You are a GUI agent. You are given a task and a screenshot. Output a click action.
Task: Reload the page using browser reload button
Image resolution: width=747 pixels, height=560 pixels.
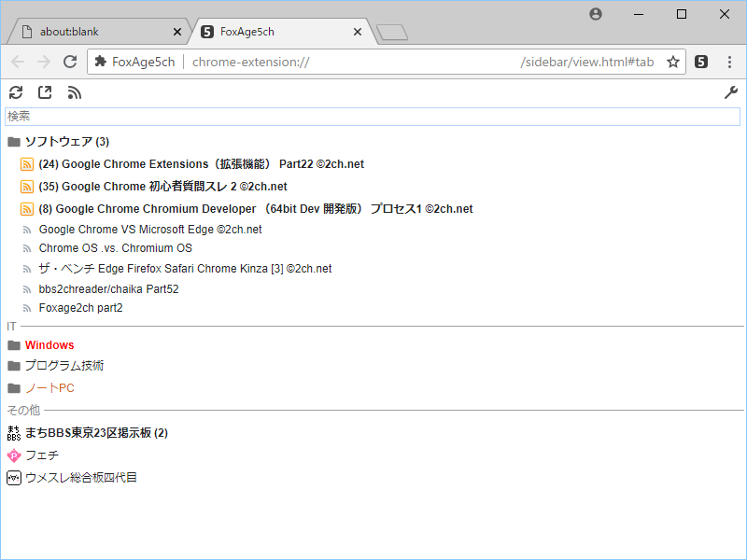pyautogui.click(x=70, y=62)
